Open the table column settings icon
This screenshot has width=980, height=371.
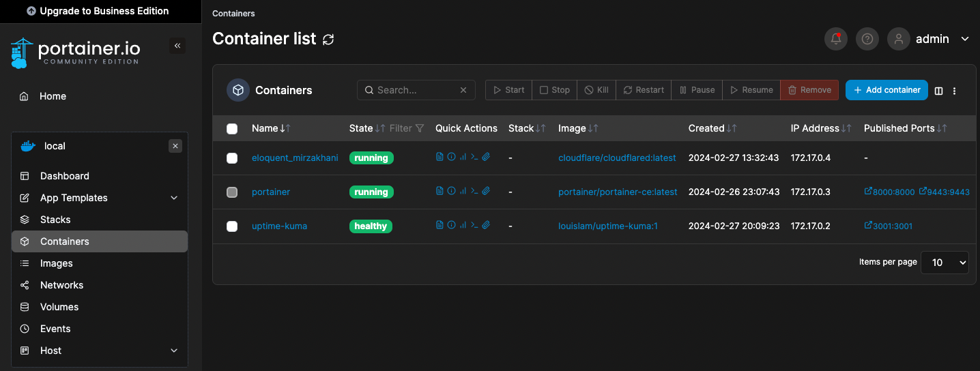(938, 91)
